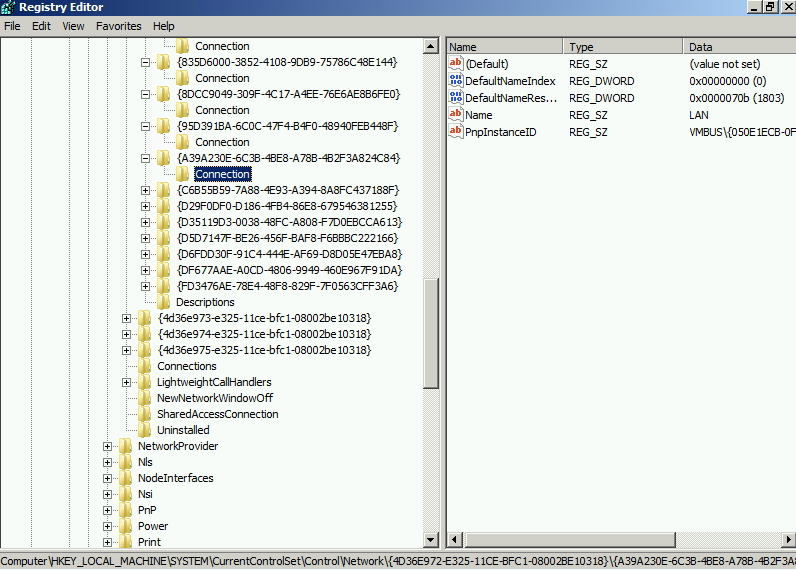Screen dimensions: 796x570
Task: Click the Type column header
Action: [x=623, y=47]
